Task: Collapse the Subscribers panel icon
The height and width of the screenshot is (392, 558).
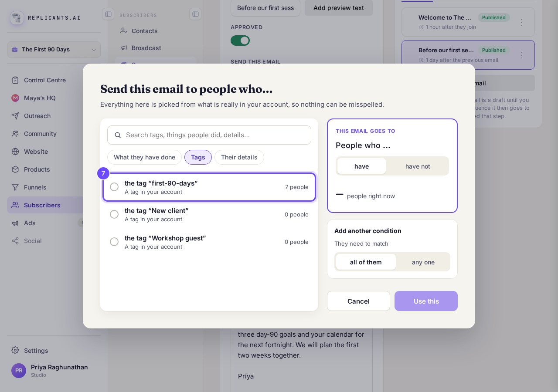Action: [x=195, y=14]
